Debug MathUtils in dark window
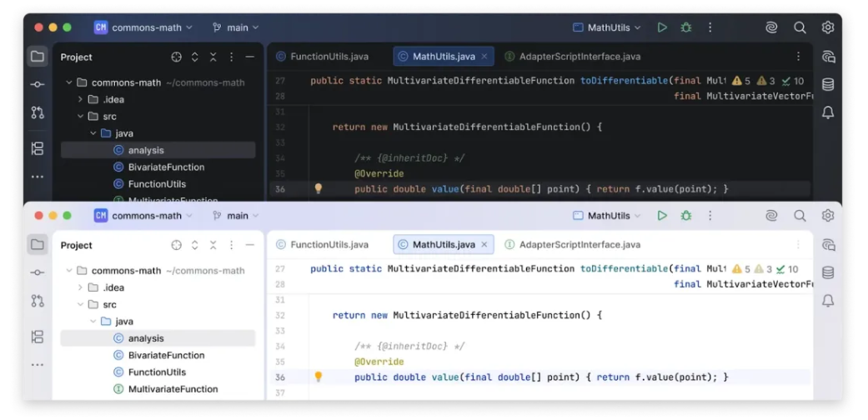The image size is (868, 420). (686, 27)
